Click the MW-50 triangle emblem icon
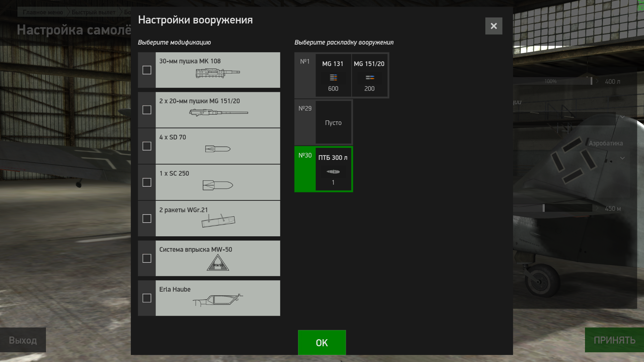This screenshot has height=362, width=644. pyautogui.click(x=218, y=262)
